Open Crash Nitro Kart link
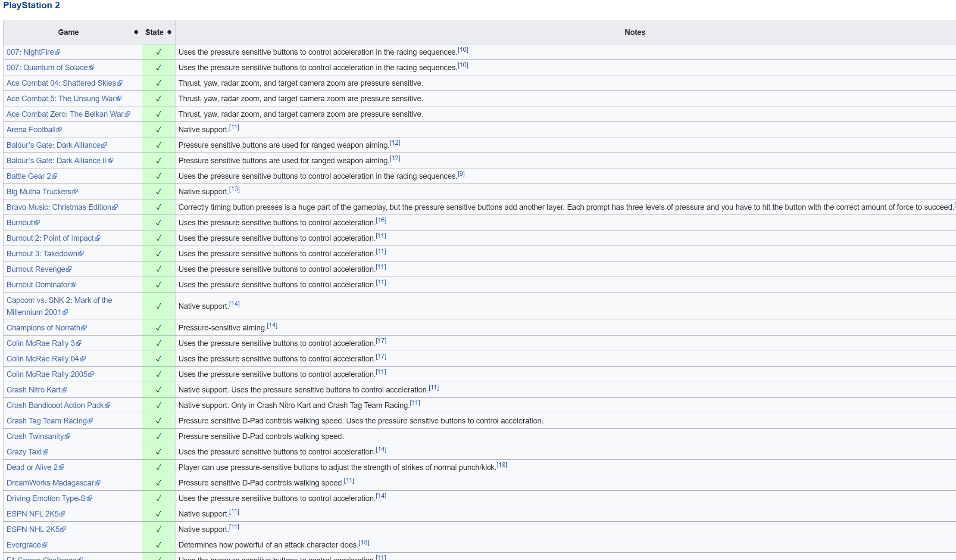Image resolution: width=956 pixels, height=560 pixels. (x=37, y=390)
